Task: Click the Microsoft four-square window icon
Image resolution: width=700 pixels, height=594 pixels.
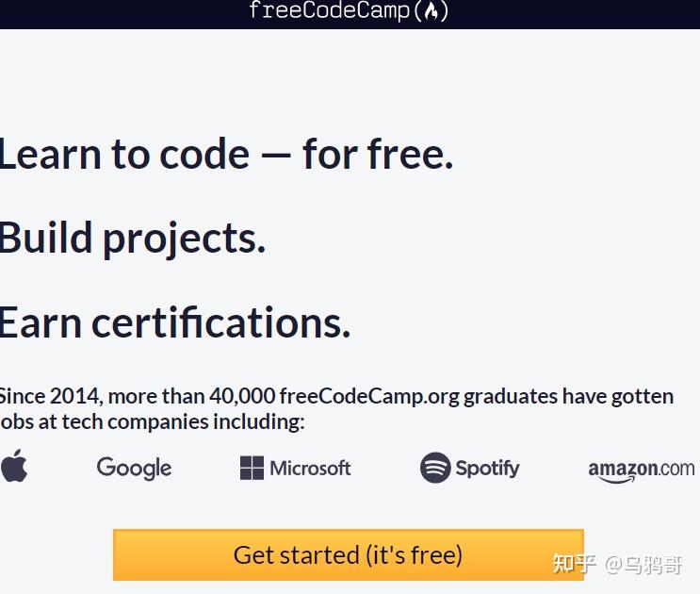Action: pyautogui.click(x=252, y=468)
